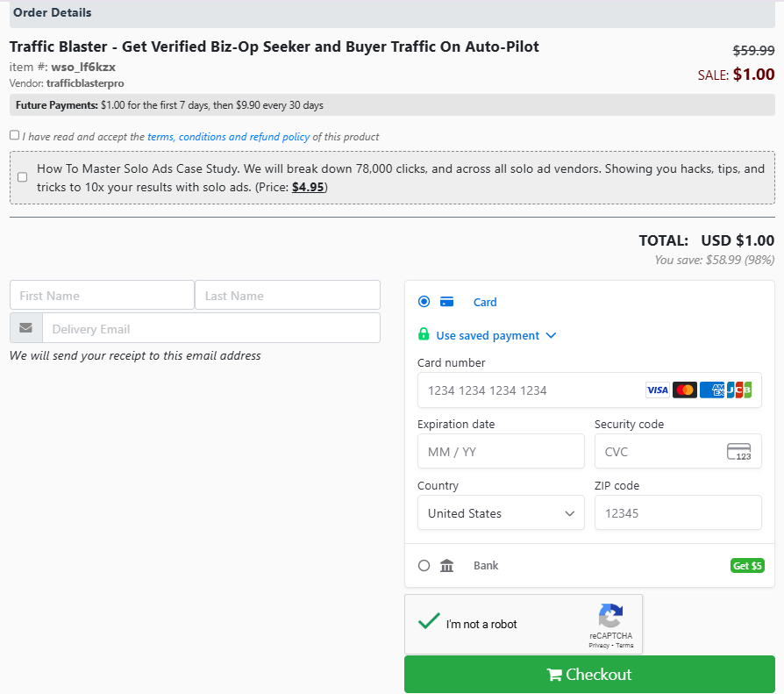Click the reCAPTCHA Privacy link
This screenshot has height=694, width=784.
[598, 646]
